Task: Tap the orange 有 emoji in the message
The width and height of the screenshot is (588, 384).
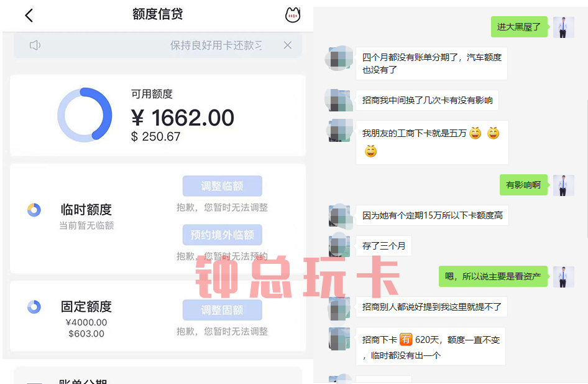Action: coord(406,339)
